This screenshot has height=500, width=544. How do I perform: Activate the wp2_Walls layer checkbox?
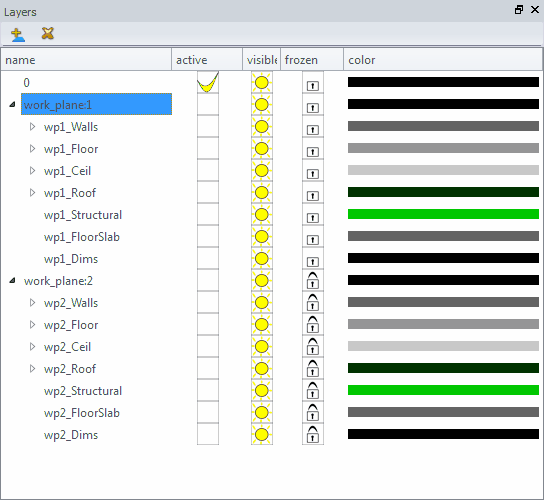208,303
